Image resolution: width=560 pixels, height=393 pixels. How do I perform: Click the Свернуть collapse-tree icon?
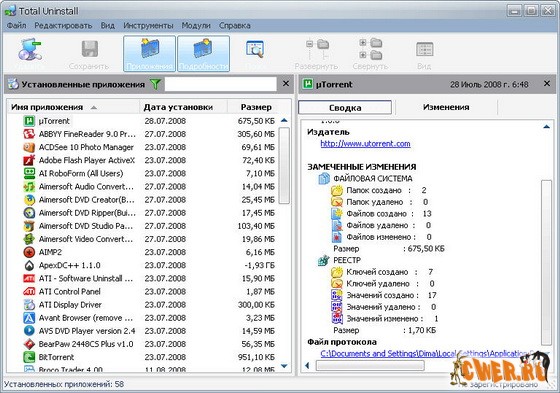click(x=370, y=49)
